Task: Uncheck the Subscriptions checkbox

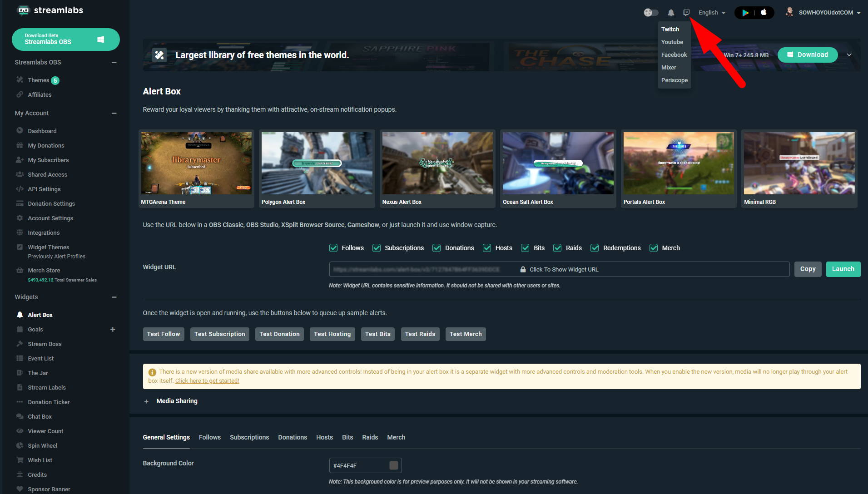Action: 377,248
